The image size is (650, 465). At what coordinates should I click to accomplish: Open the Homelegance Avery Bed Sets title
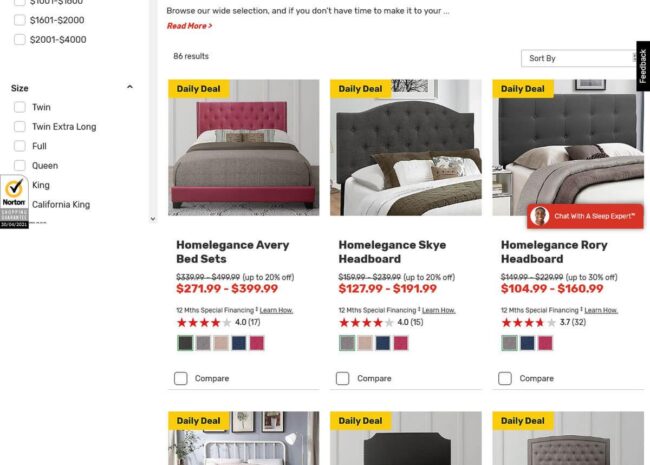(233, 252)
